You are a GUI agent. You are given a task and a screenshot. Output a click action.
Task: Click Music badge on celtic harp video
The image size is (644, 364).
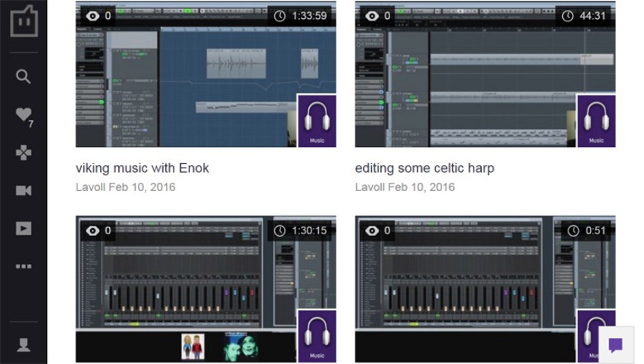tap(596, 121)
